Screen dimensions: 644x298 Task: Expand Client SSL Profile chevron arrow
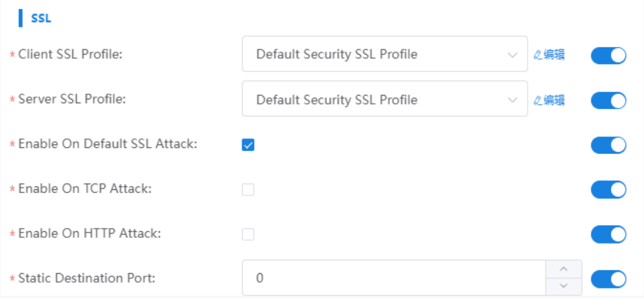[512, 55]
